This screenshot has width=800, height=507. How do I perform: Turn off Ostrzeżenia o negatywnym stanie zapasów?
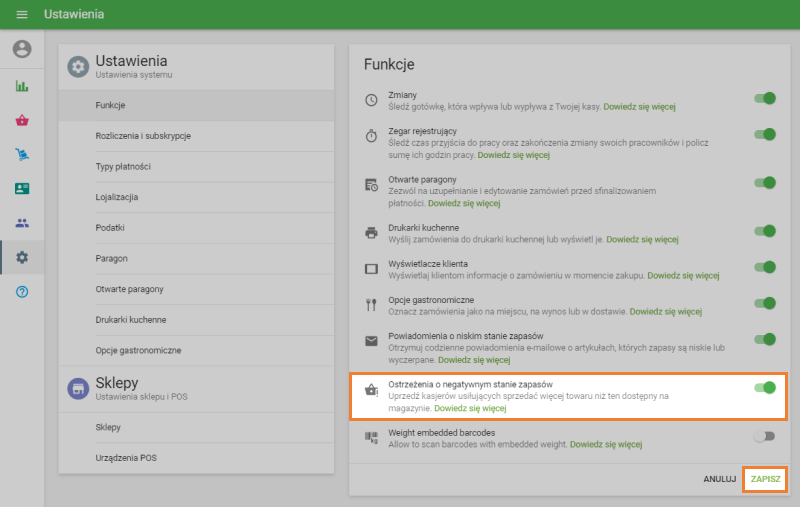coord(765,387)
